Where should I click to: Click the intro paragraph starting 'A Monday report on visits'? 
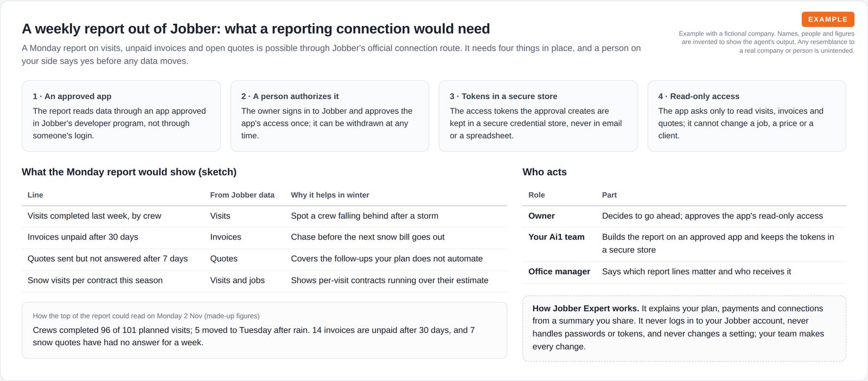click(331, 54)
